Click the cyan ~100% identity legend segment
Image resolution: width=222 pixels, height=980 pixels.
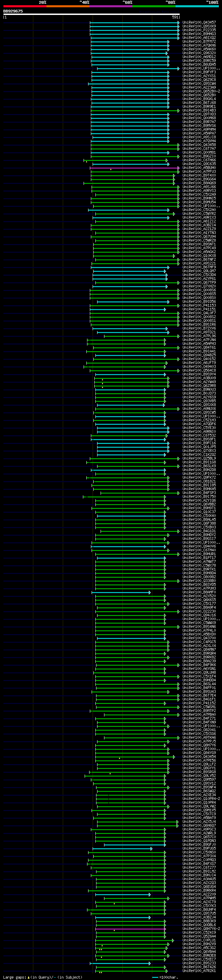197,6
